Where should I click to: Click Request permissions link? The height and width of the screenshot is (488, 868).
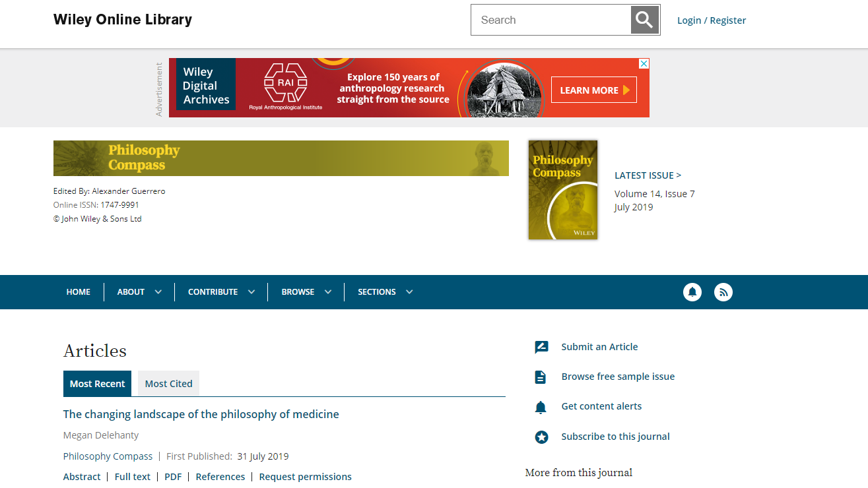(x=306, y=477)
